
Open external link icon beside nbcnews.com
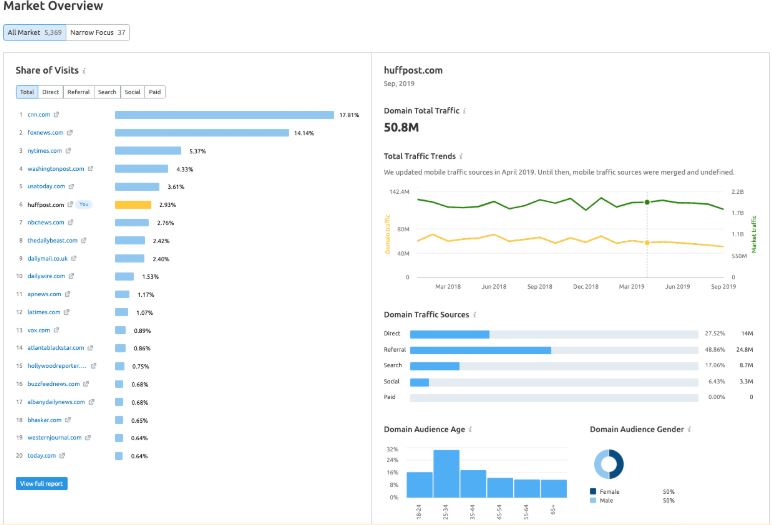70,222
